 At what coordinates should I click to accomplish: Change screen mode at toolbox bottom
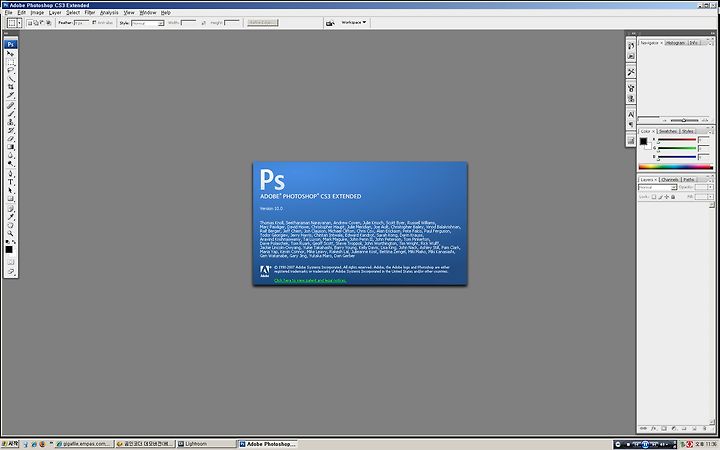(x=11, y=271)
